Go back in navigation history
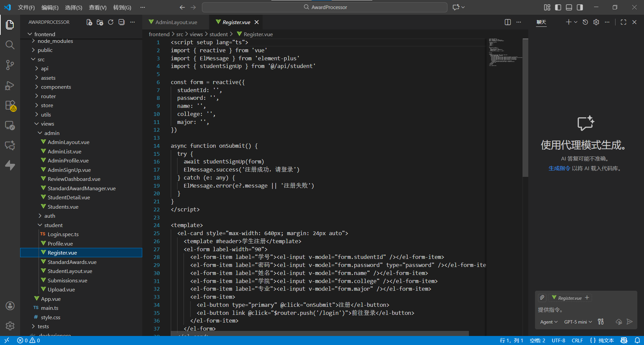The image size is (644, 345). click(x=182, y=7)
